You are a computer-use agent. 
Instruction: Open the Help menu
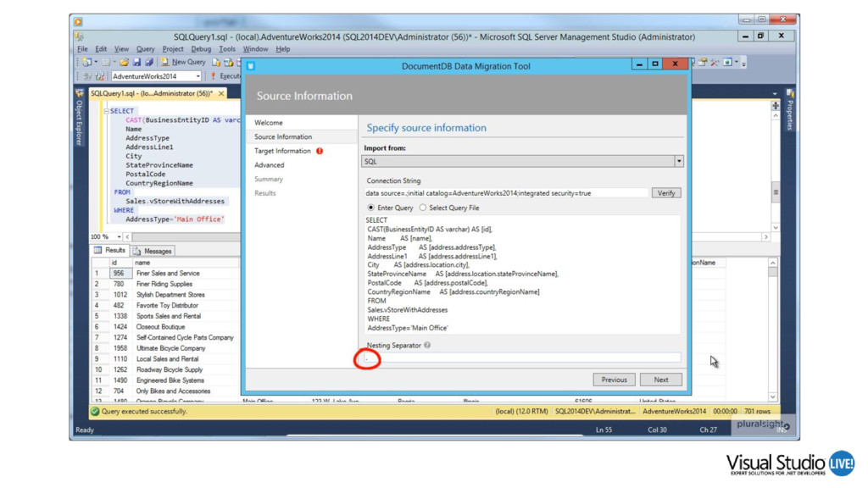[283, 49]
